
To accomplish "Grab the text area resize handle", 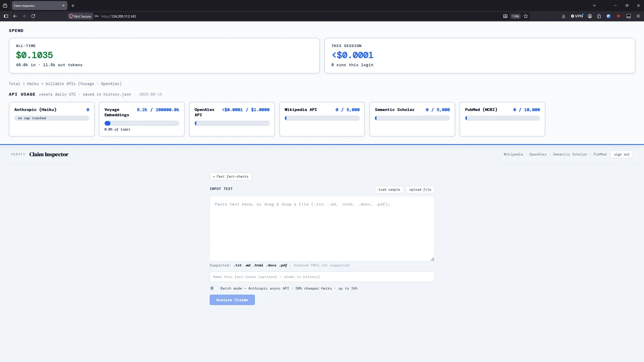I will (432, 259).
